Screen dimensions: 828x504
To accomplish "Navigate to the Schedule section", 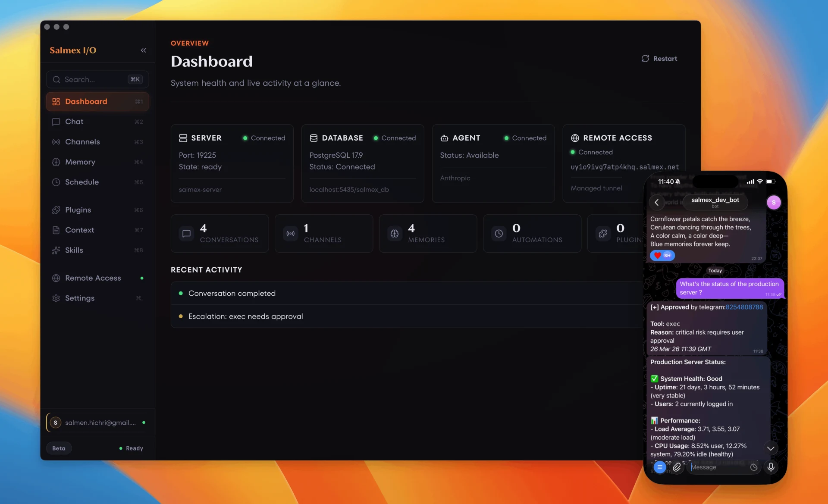I will click(x=82, y=182).
